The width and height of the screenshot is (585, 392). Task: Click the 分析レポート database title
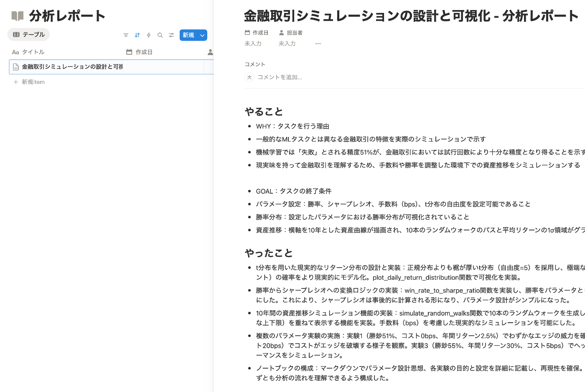[x=67, y=16]
